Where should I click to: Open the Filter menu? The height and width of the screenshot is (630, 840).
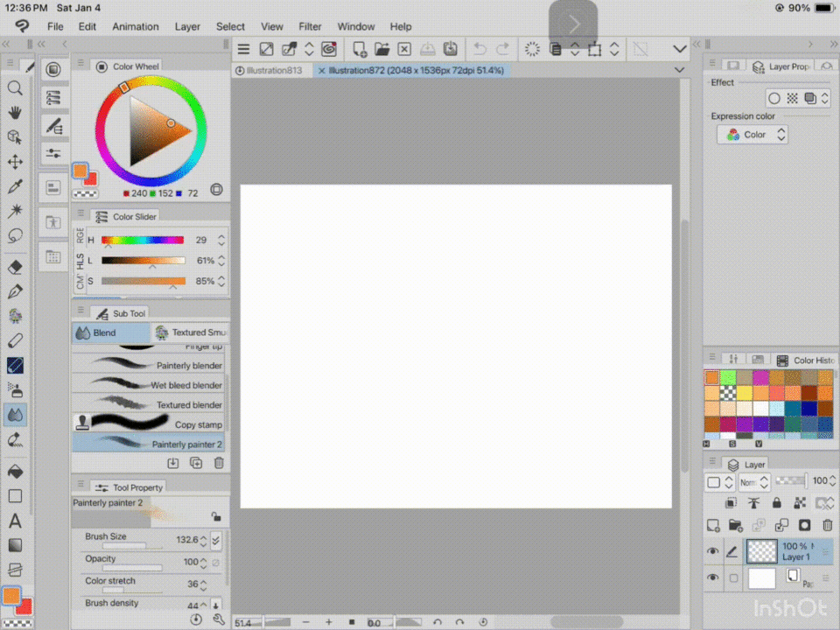click(x=310, y=27)
